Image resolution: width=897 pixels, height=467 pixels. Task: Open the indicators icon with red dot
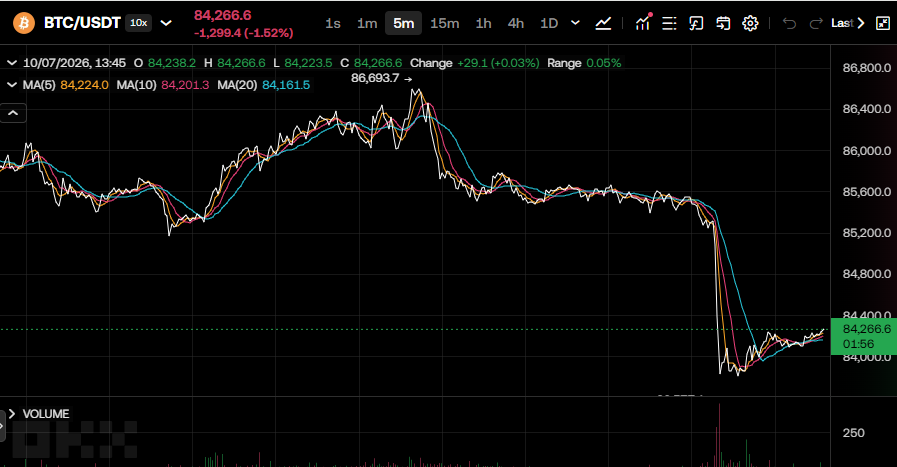[643, 23]
